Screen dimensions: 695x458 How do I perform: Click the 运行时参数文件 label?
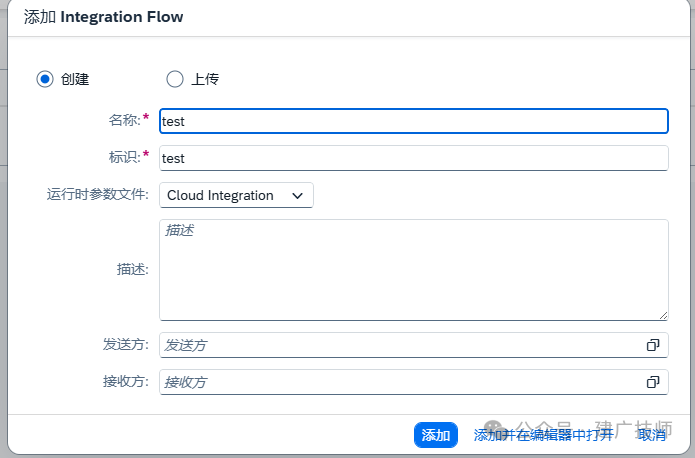[x=98, y=194]
